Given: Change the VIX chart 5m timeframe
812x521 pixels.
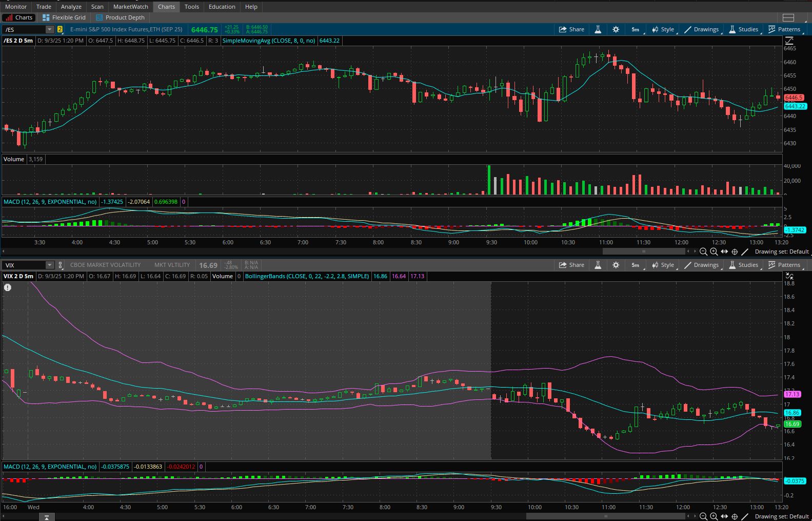Looking at the screenshot, I should coord(635,265).
